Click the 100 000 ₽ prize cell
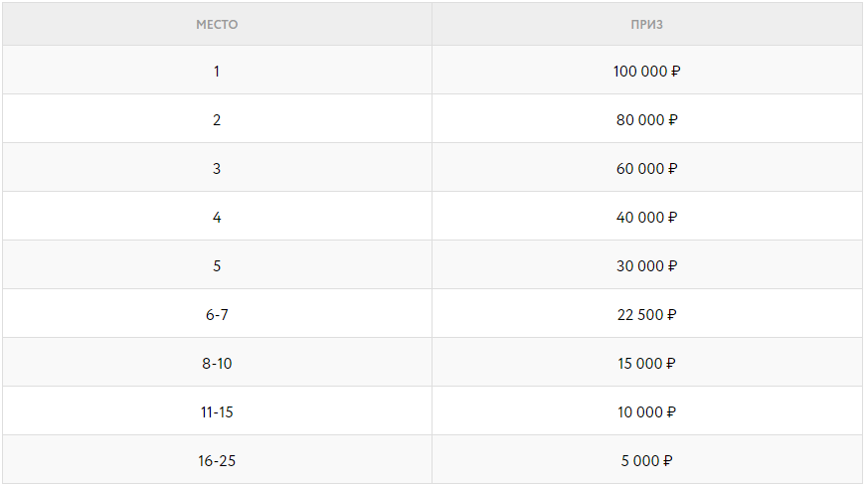 click(646, 72)
